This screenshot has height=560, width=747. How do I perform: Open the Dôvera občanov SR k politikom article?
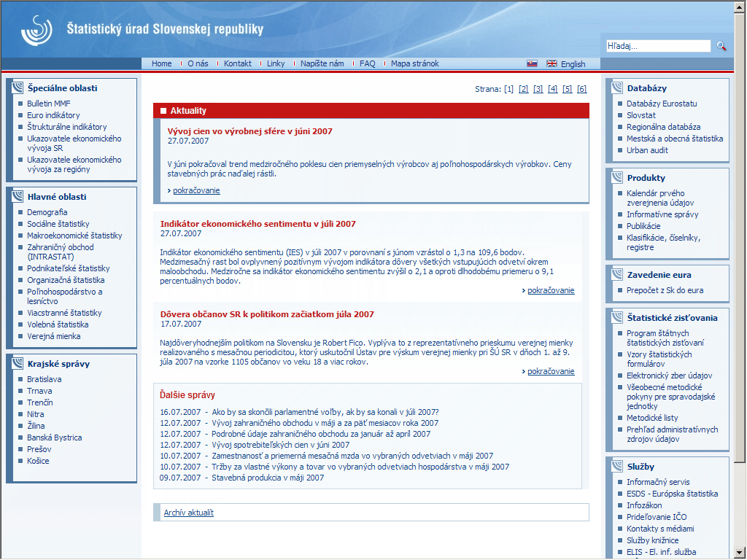click(267, 314)
